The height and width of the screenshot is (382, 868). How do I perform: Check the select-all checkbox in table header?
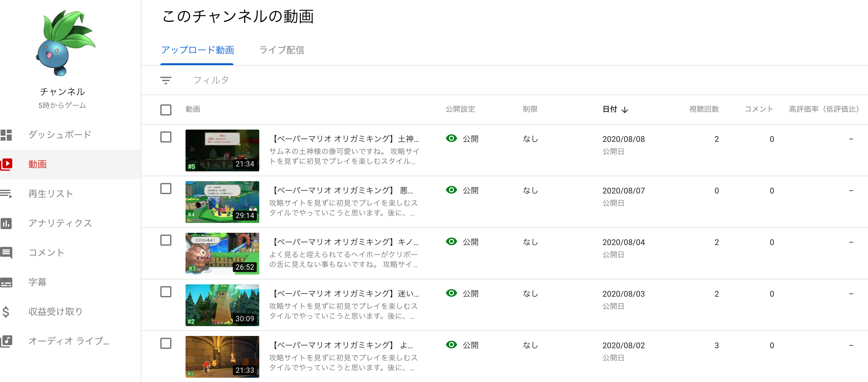click(166, 110)
